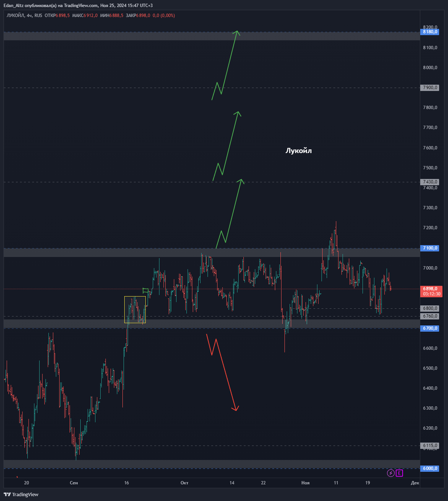Select the 6700,0 blue price label
The height and width of the screenshot is (501, 448).
tap(430, 328)
